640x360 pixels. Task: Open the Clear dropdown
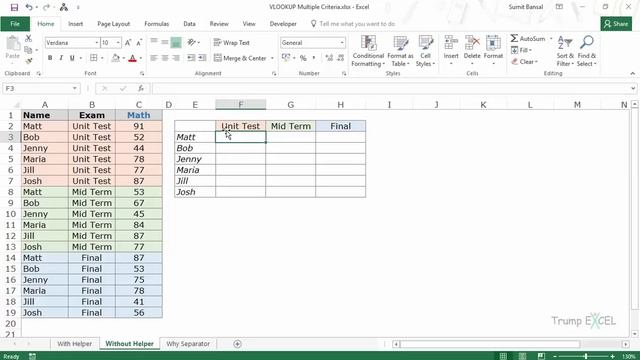tap(524, 62)
